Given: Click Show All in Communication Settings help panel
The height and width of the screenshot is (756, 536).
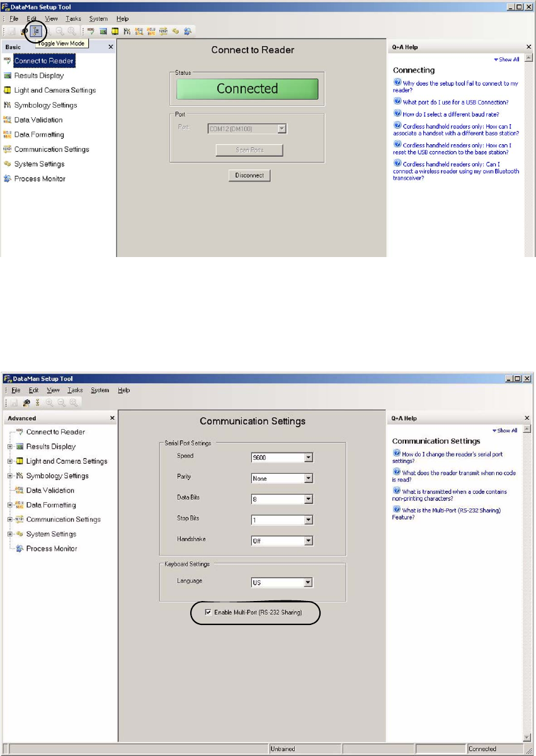Looking at the screenshot, I should [505, 431].
